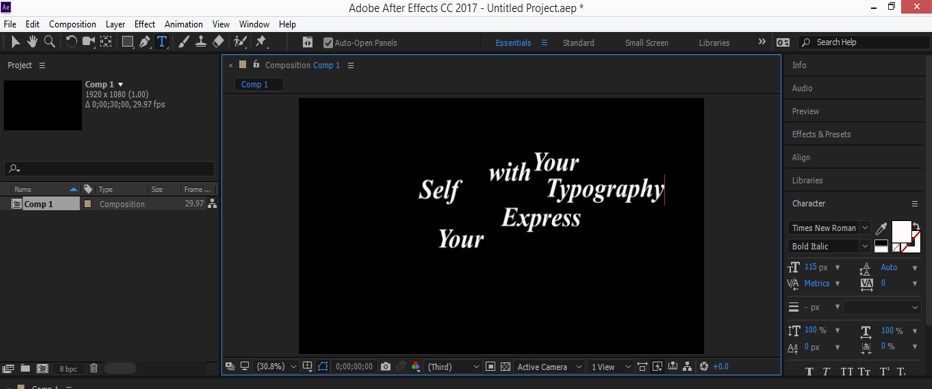932x389 pixels.
Task: Select the Horizontal Type tool
Action: click(x=162, y=42)
